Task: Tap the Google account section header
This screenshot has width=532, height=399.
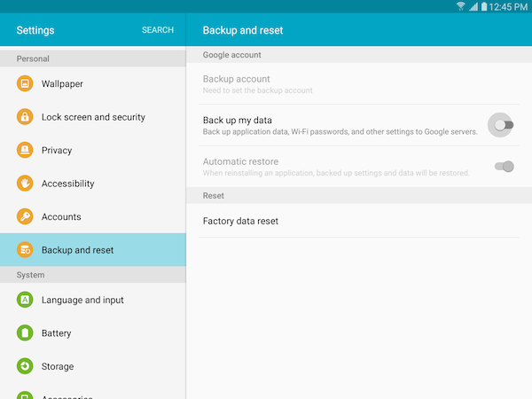Action: coord(359,55)
